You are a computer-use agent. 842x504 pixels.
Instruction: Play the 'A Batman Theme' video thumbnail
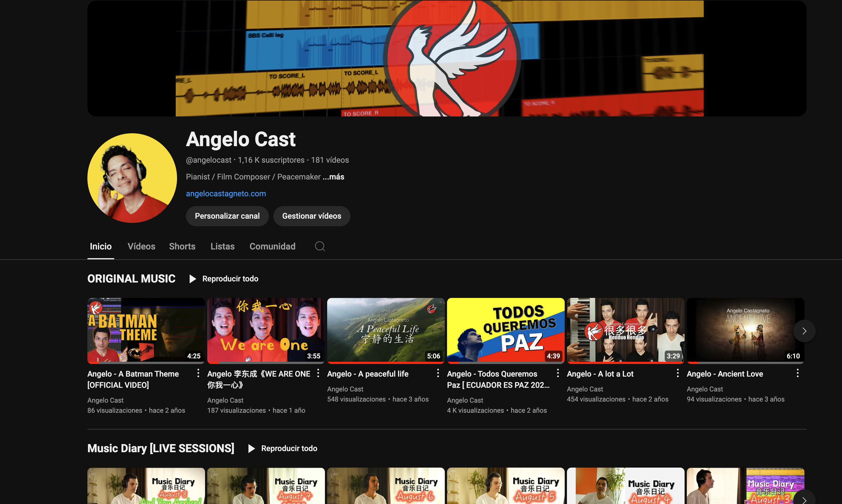coord(145,330)
